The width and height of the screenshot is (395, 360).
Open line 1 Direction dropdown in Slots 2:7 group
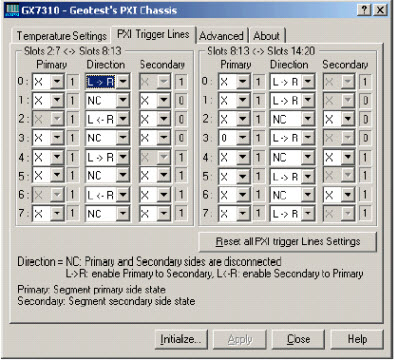point(108,100)
